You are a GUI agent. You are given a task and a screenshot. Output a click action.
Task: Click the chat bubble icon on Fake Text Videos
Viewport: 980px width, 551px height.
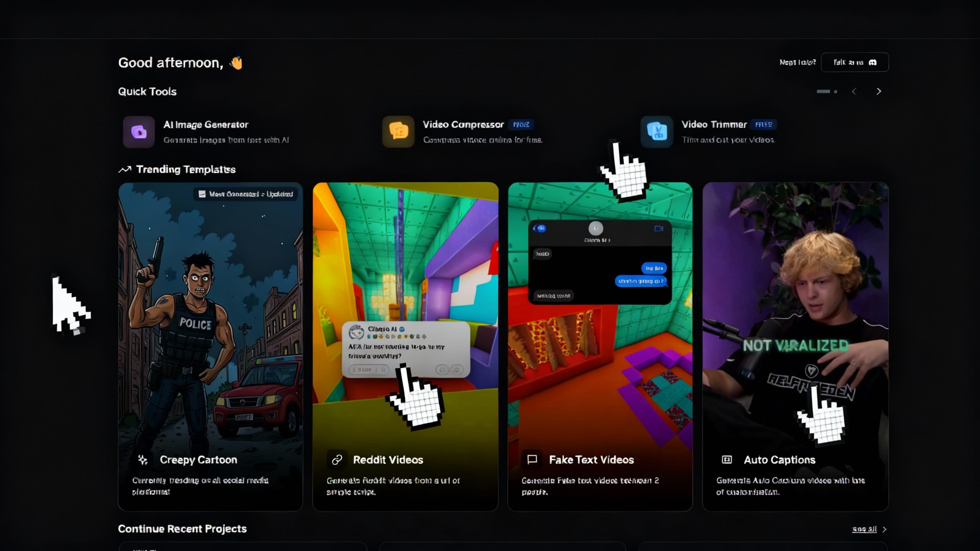[x=532, y=460]
